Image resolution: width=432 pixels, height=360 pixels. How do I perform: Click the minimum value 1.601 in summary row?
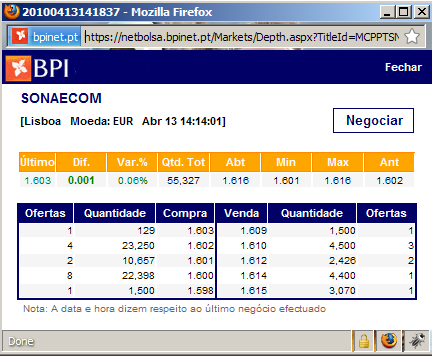click(x=286, y=181)
